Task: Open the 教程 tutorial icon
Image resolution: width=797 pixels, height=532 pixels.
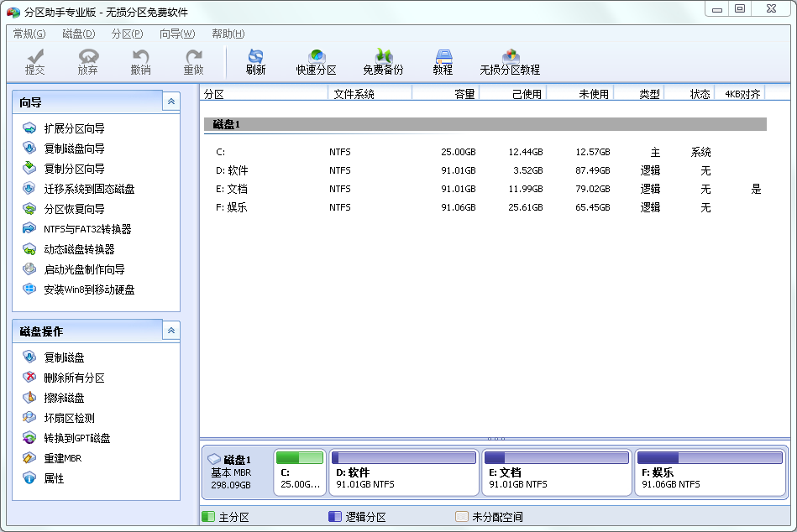Action: pos(443,62)
